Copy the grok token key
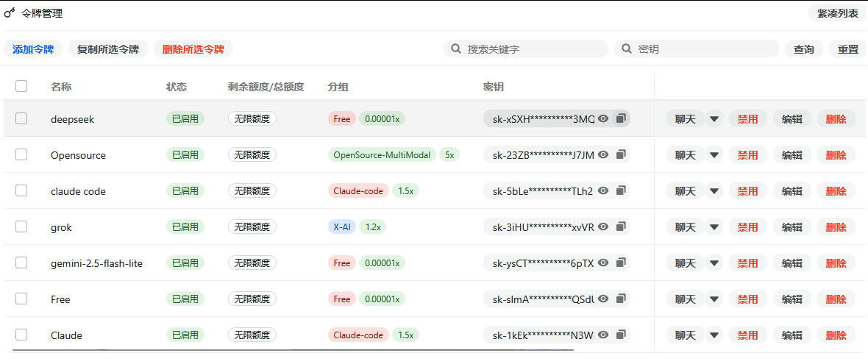The image size is (868, 364). (x=621, y=226)
